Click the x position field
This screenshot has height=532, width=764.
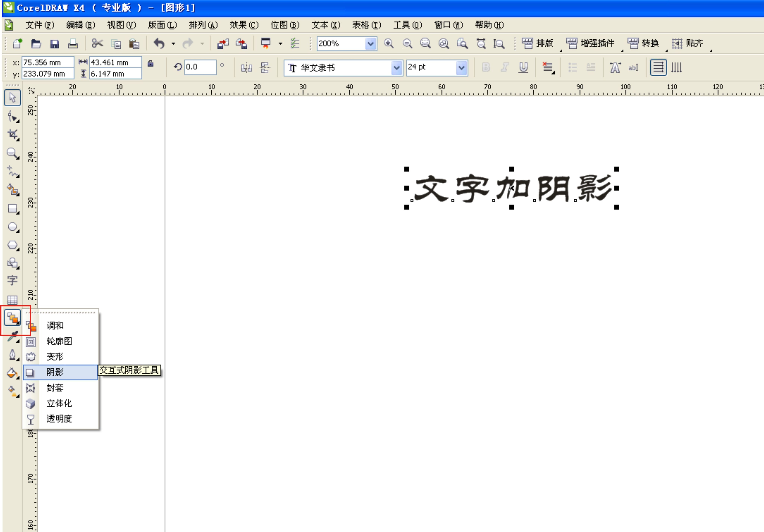click(48, 62)
